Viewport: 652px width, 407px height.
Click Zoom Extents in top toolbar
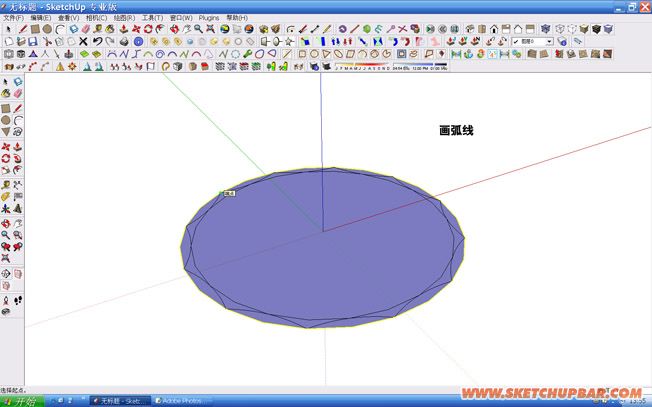pyautogui.click(x=210, y=29)
